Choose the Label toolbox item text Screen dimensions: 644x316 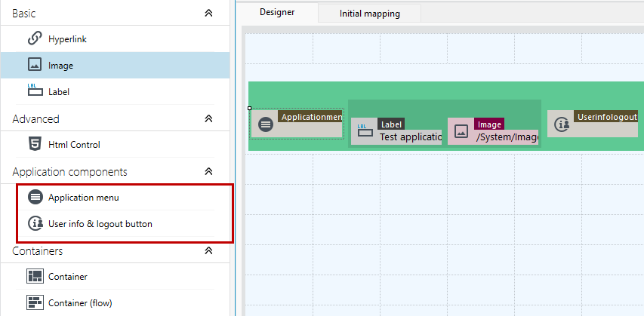[x=59, y=92]
